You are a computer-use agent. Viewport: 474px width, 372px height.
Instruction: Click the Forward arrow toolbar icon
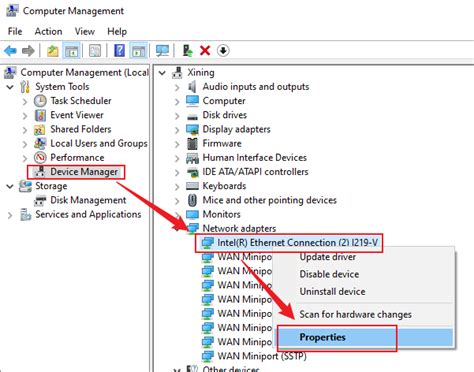[x=28, y=51]
